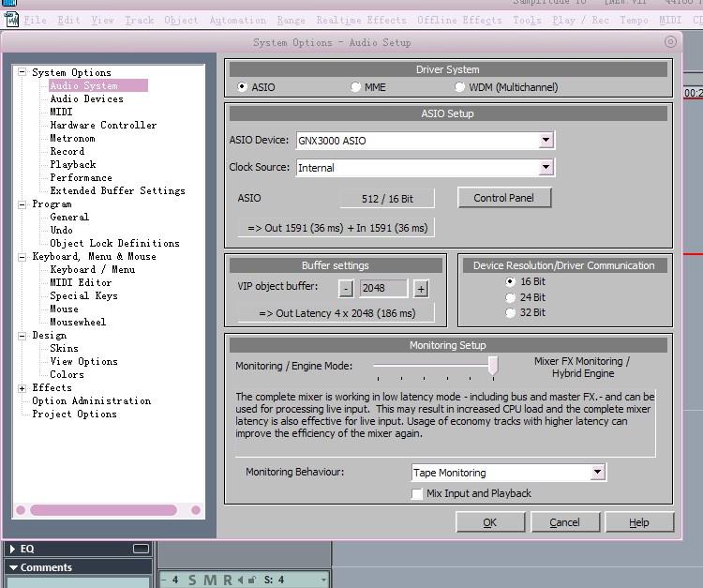
Task: Select the MME driver system radio button
Action: point(356,87)
